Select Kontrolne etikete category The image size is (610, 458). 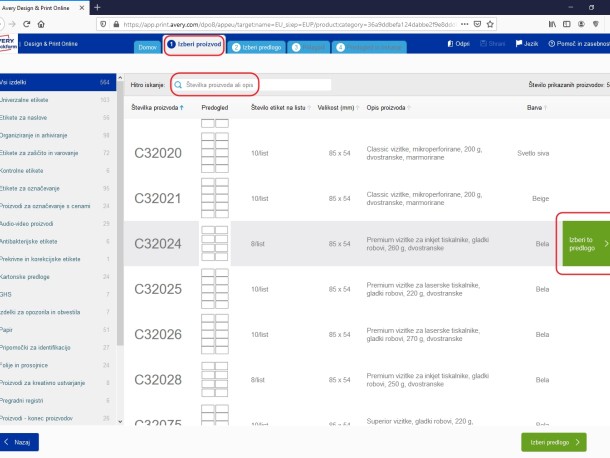[x=58, y=171]
